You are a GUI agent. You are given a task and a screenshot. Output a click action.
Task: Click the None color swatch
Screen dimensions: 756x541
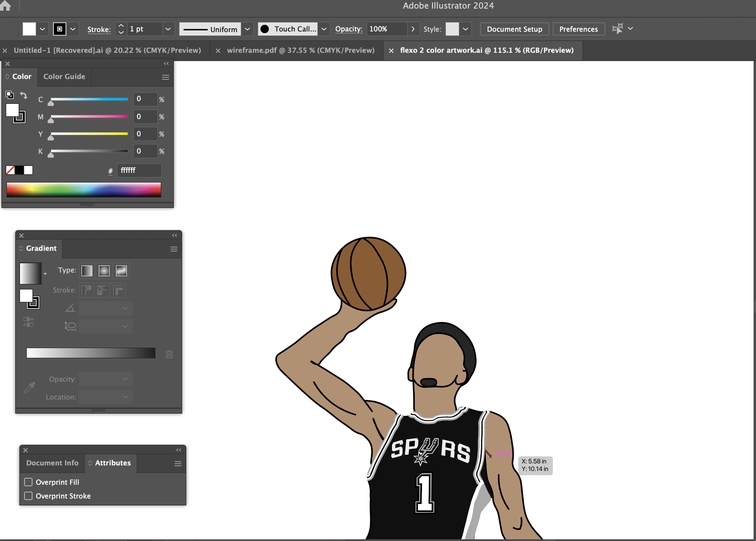pos(10,170)
